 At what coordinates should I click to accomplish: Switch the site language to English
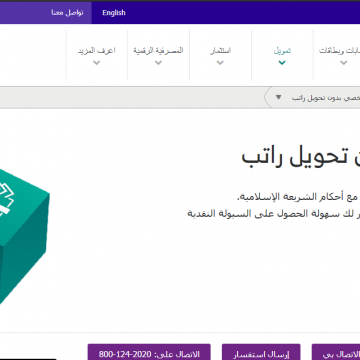coord(114,13)
